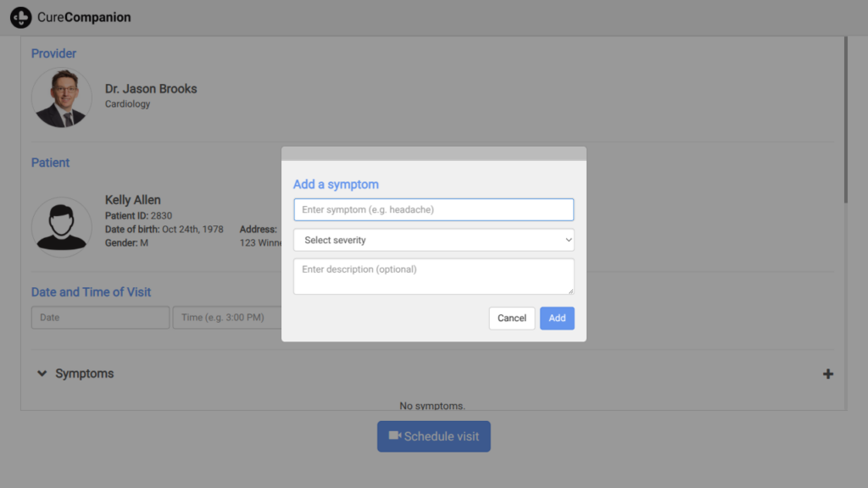Click the severity dropdown arrow
Viewport: 868px width, 488px height.
(567, 241)
